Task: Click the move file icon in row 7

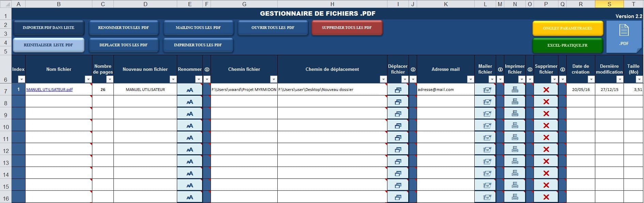Action: (398, 90)
